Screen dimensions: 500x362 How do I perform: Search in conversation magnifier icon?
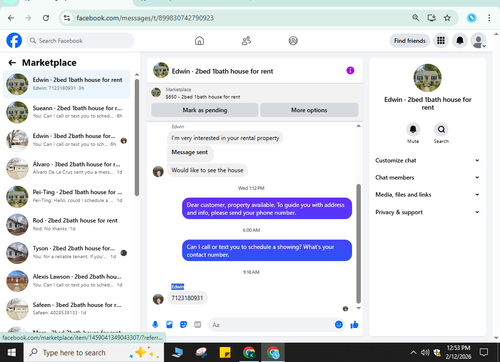click(441, 129)
